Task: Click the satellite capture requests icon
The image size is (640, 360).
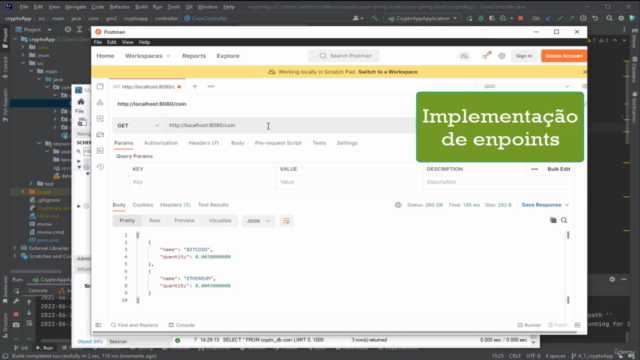Action: (486, 56)
